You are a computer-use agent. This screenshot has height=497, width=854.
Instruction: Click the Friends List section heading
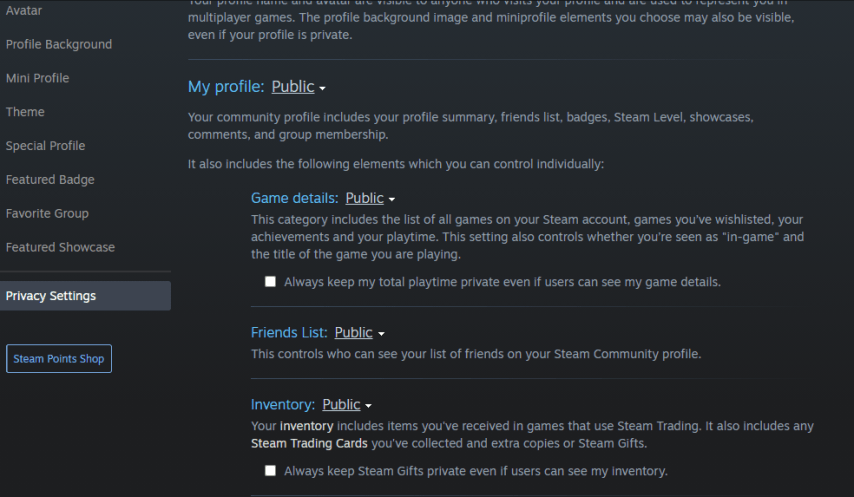pos(288,332)
